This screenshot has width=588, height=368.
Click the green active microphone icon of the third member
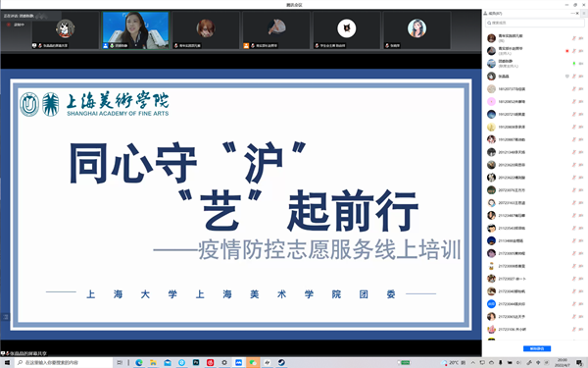click(573, 64)
